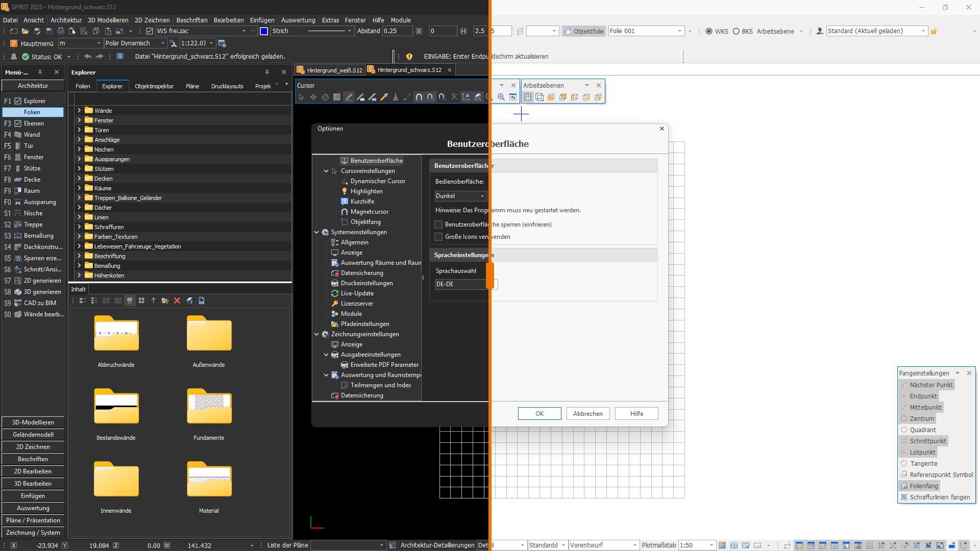980x551 pixels.
Task: Click the red delete X icon in Inhalt toolbar
Action: [x=177, y=301]
